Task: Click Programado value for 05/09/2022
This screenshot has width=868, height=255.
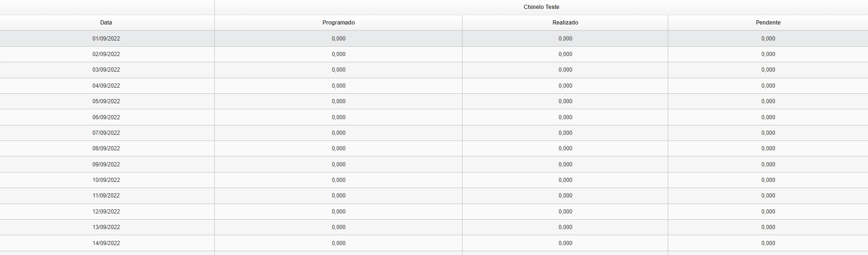Action: (339, 101)
